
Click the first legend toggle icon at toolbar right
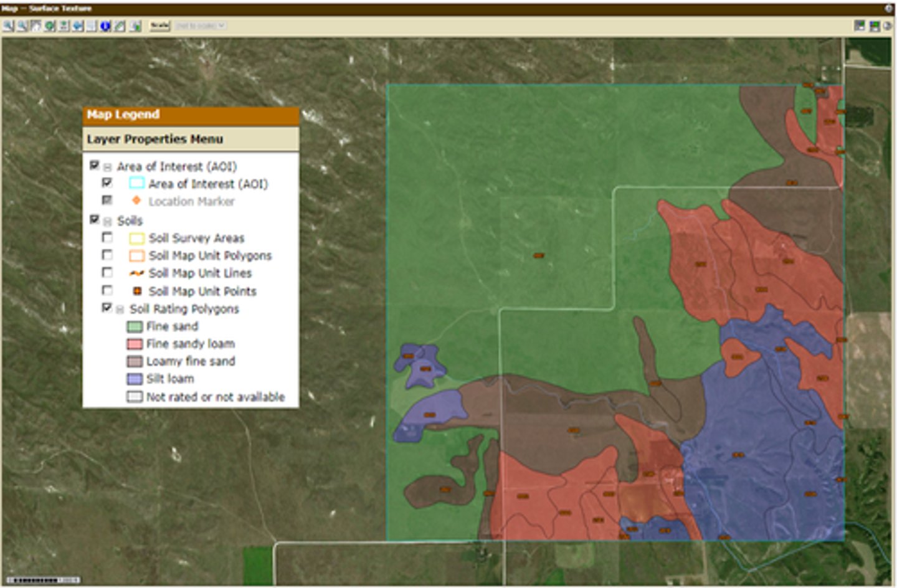coord(860,26)
